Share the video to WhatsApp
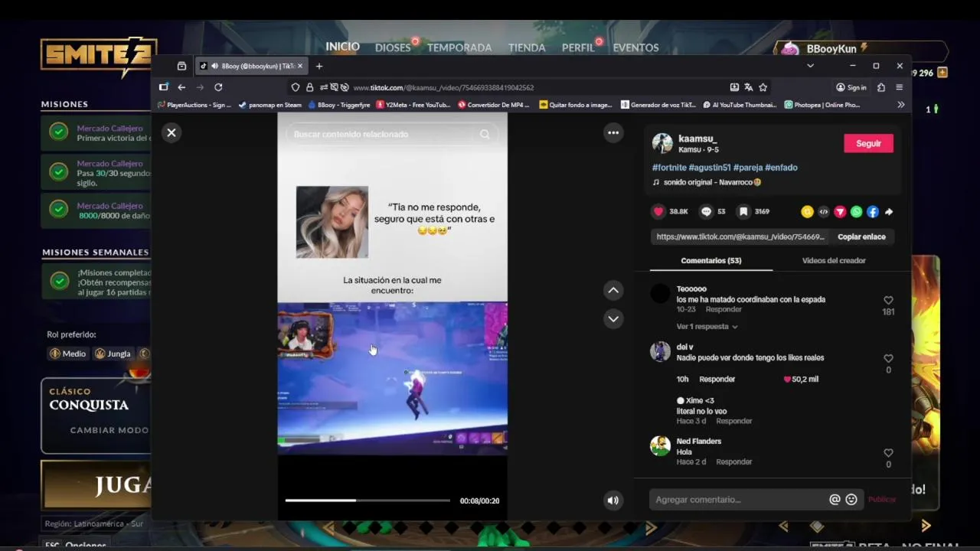This screenshot has width=980, height=551. point(856,212)
